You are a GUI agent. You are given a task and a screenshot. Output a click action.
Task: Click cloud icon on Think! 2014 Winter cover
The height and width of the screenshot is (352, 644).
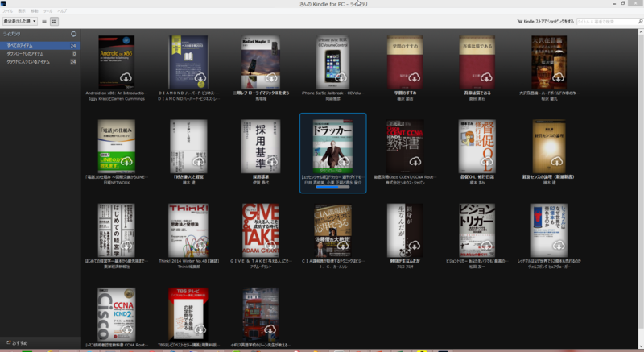coord(200,246)
